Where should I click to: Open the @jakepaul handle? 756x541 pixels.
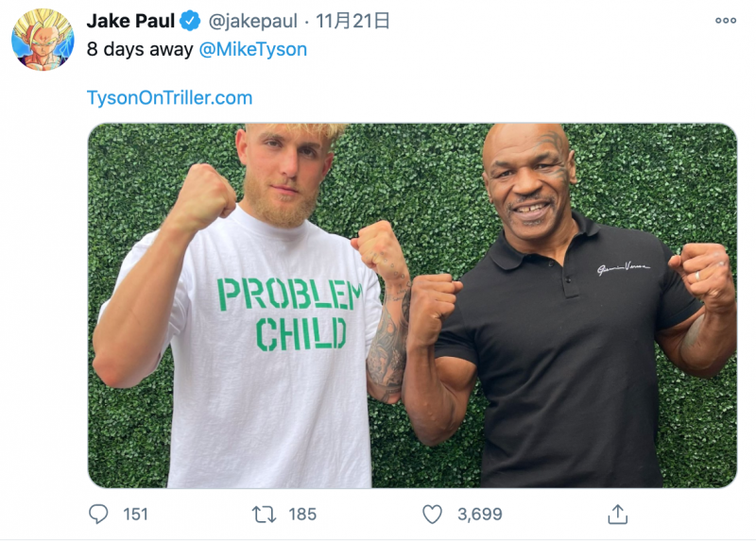pyautogui.click(x=251, y=21)
